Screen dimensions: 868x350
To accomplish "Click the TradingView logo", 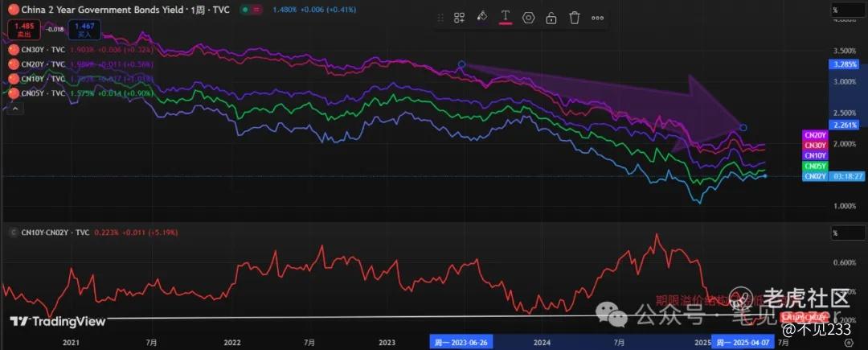I will (x=58, y=321).
